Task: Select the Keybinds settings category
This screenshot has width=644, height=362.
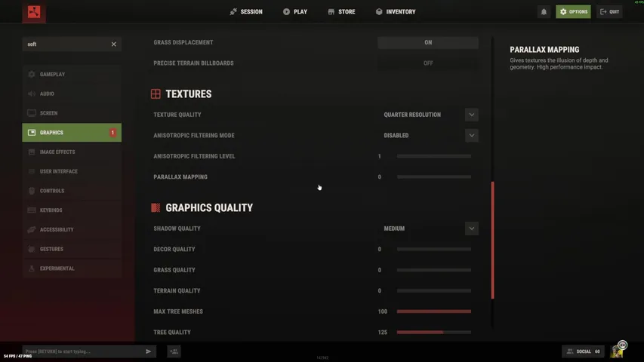Action: point(72,210)
